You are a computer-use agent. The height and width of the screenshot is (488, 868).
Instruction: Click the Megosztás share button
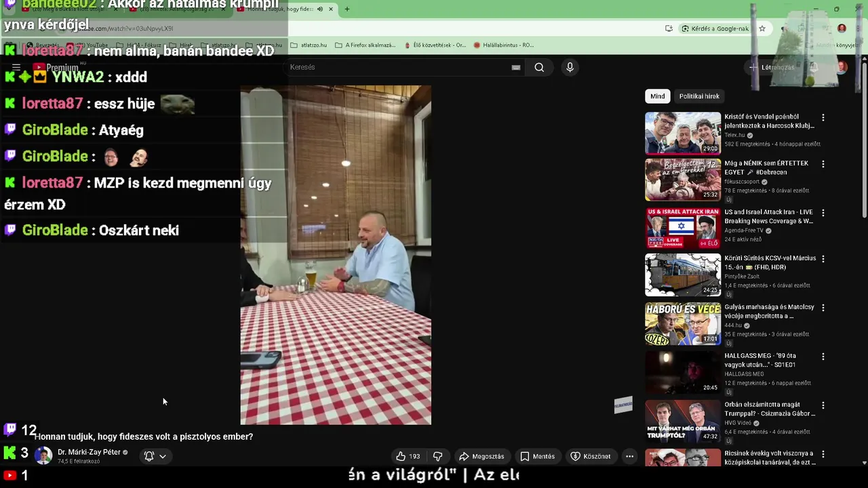[482, 456]
